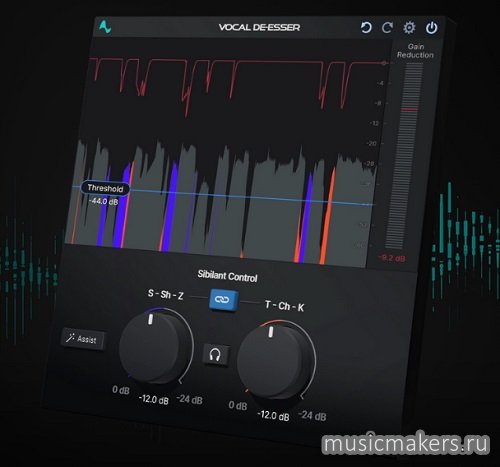500x467 pixels.
Task: Toggle the plugin power bypass button
Action: [432, 28]
